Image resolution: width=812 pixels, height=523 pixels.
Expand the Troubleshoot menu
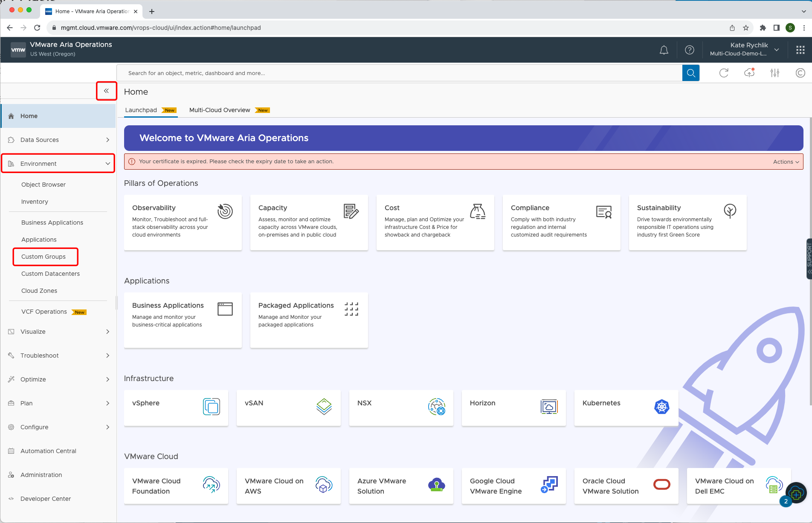coord(40,355)
